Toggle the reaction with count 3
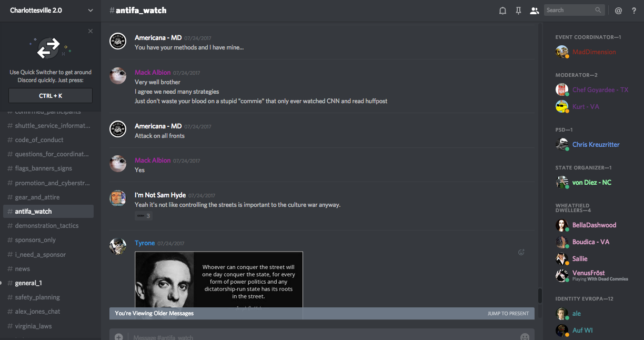The image size is (644, 340). 143,216
